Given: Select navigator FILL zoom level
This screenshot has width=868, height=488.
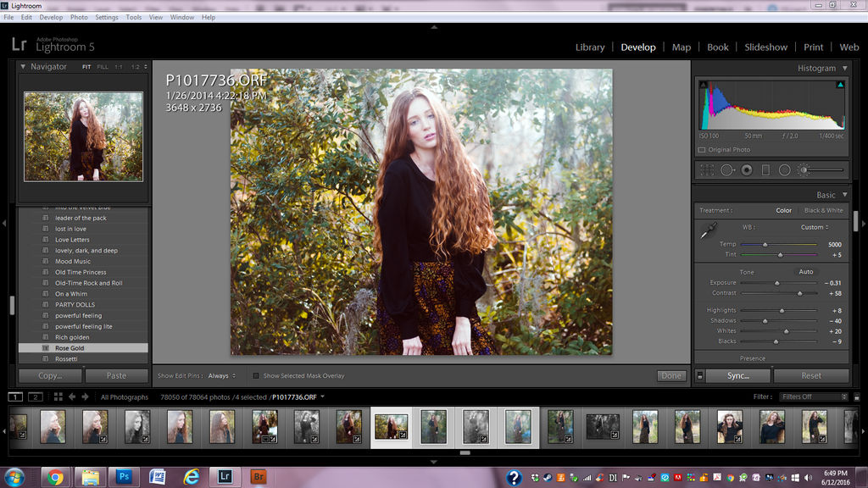Looking at the screenshot, I should 103,67.
